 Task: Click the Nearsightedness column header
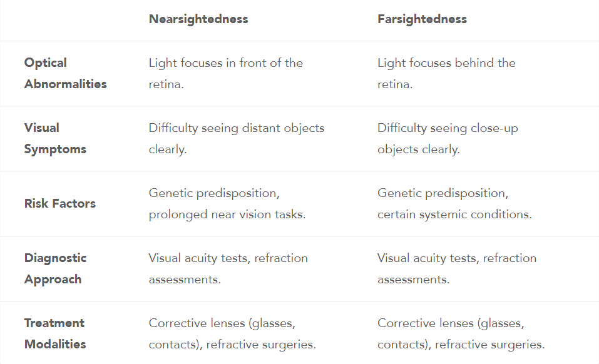(x=198, y=19)
